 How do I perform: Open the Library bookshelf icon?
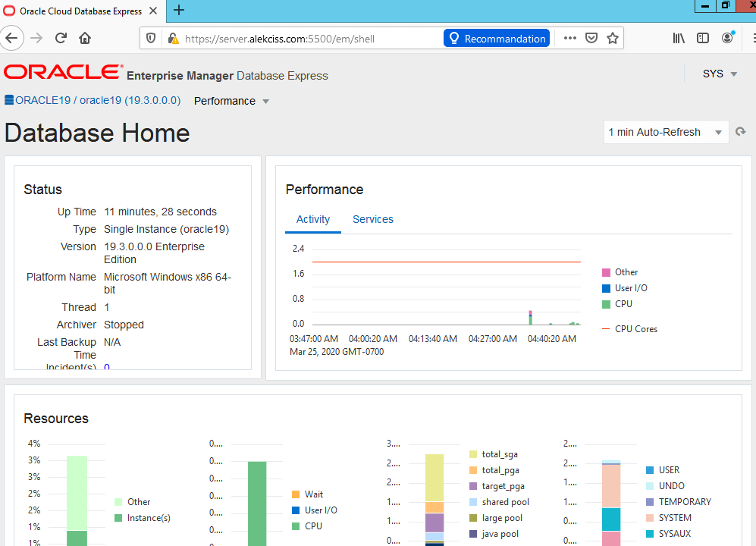click(x=679, y=38)
